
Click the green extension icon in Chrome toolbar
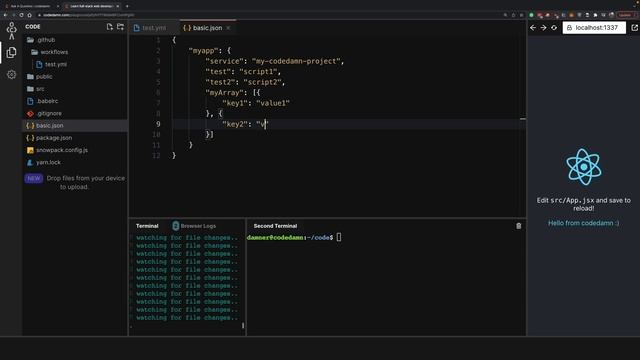tap(531, 15)
